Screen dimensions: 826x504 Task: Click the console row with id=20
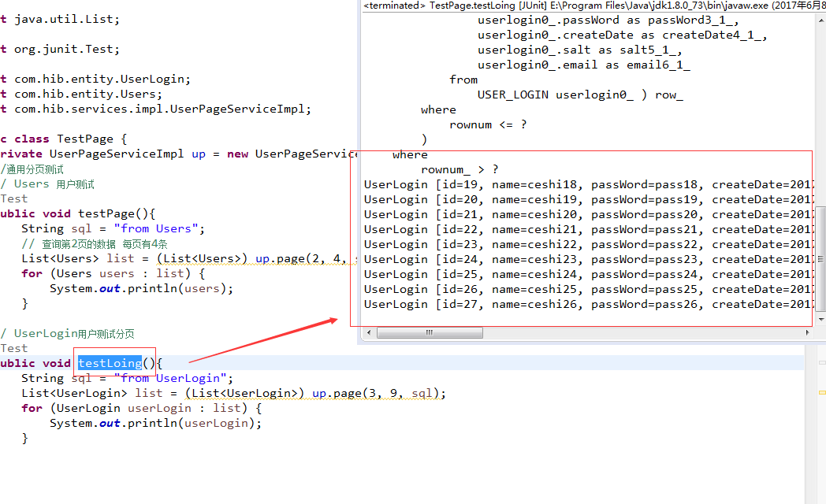click(x=587, y=199)
